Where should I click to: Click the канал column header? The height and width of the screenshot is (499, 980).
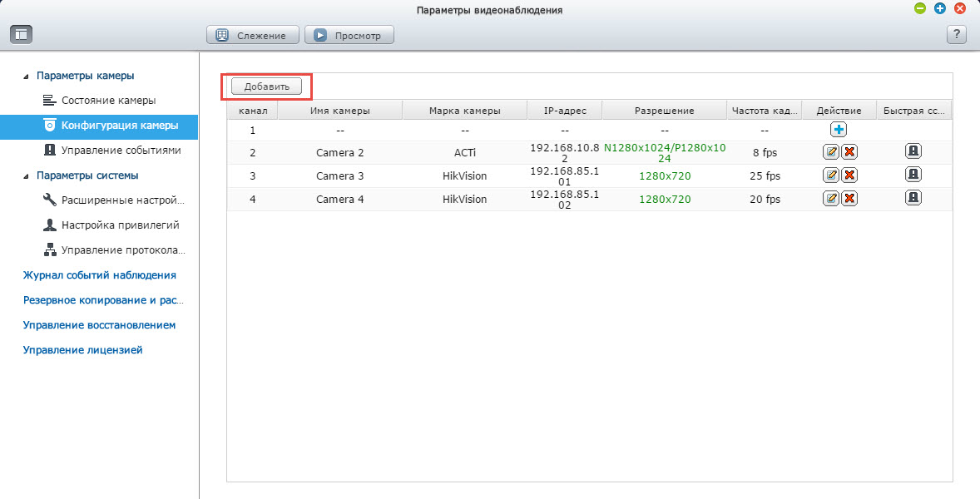point(253,111)
